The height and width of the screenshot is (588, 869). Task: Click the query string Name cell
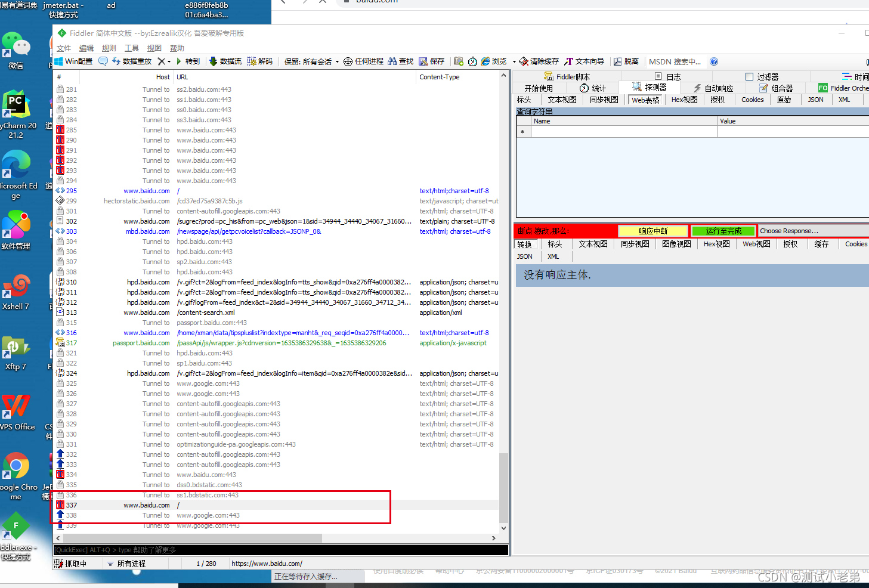(624, 132)
